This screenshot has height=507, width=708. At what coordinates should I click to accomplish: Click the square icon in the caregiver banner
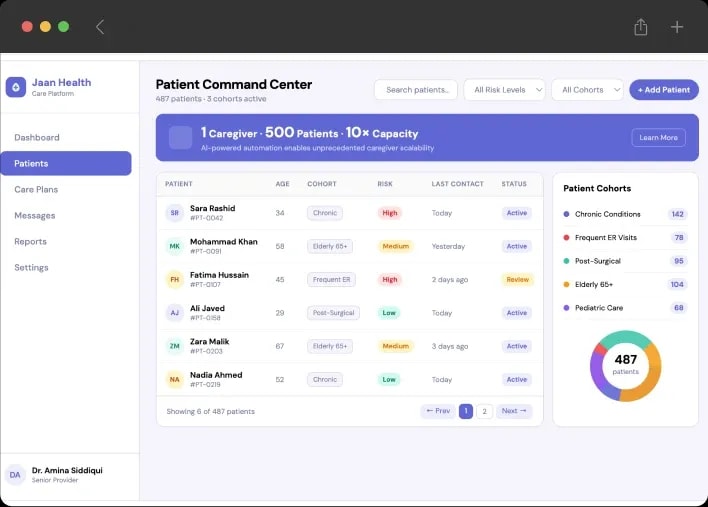(x=180, y=137)
